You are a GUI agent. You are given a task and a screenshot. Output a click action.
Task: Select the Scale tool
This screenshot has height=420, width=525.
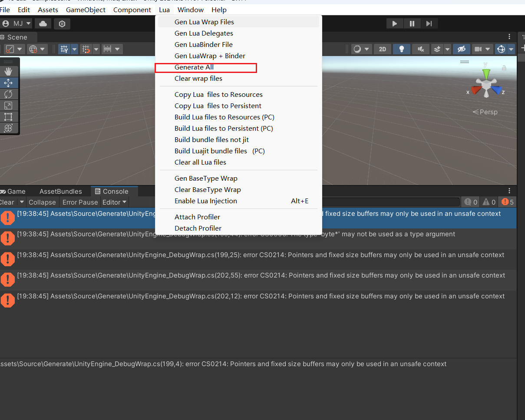coord(10,106)
